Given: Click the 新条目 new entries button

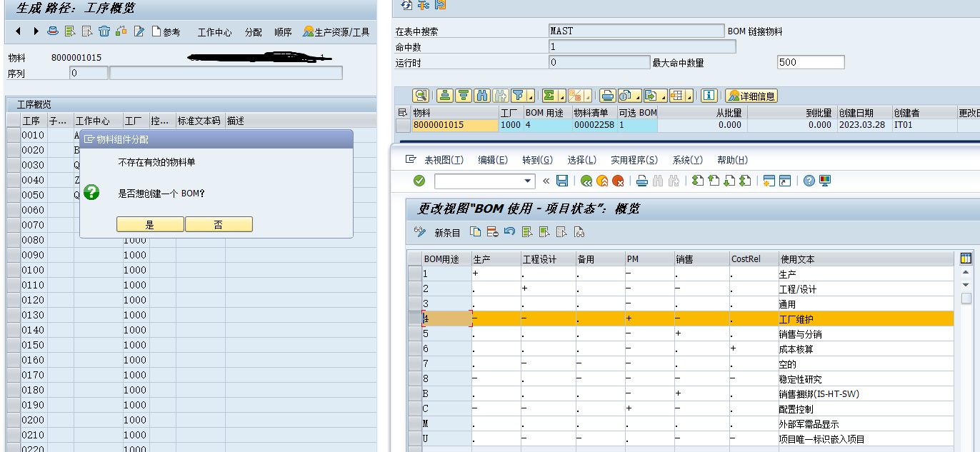Looking at the screenshot, I should pyautogui.click(x=447, y=232).
